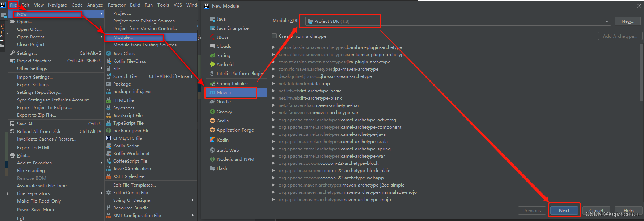Expand cocoon-22-archetype-webapp node

(x=274, y=178)
